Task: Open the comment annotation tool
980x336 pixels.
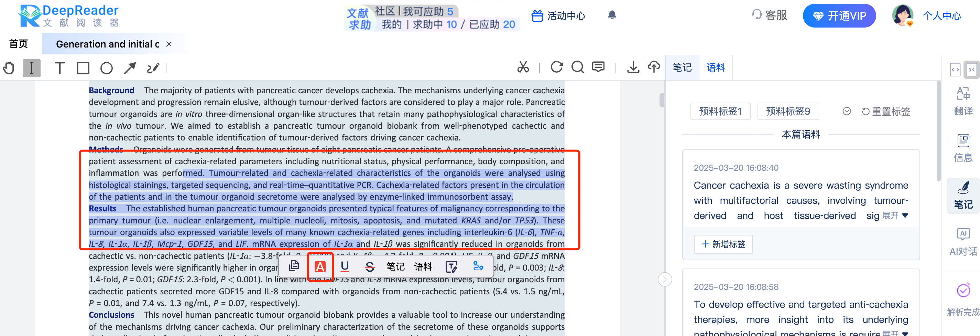Action: tap(598, 67)
